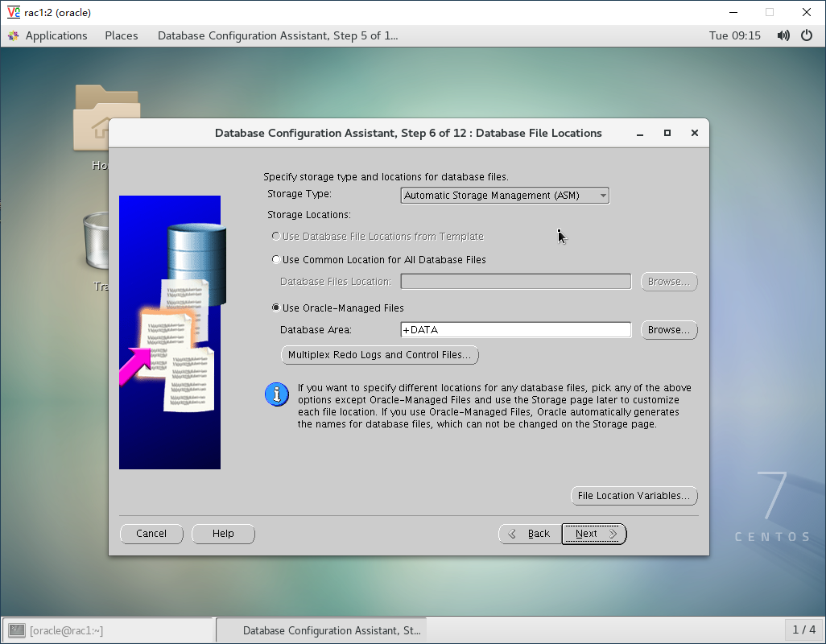
Task: Go Back to previous step
Action: (530, 534)
